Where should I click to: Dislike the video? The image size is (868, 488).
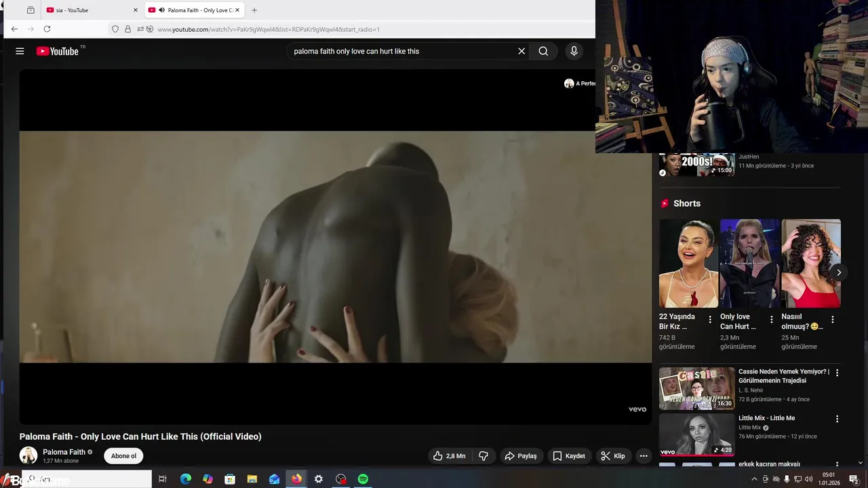(484, 456)
